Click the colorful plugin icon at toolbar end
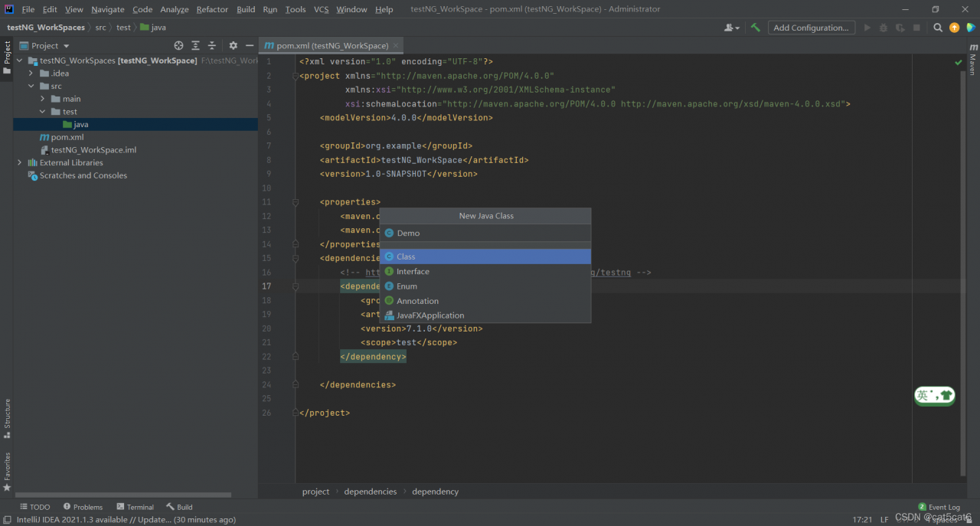 point(970,28)
